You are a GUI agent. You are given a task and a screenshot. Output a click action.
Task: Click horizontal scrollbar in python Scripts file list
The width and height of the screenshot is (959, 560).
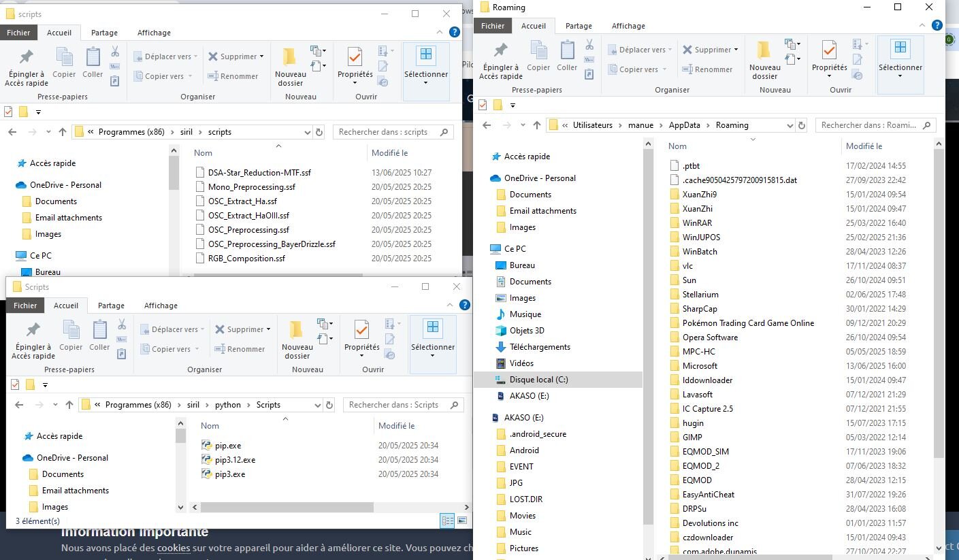tap(287, 508)
